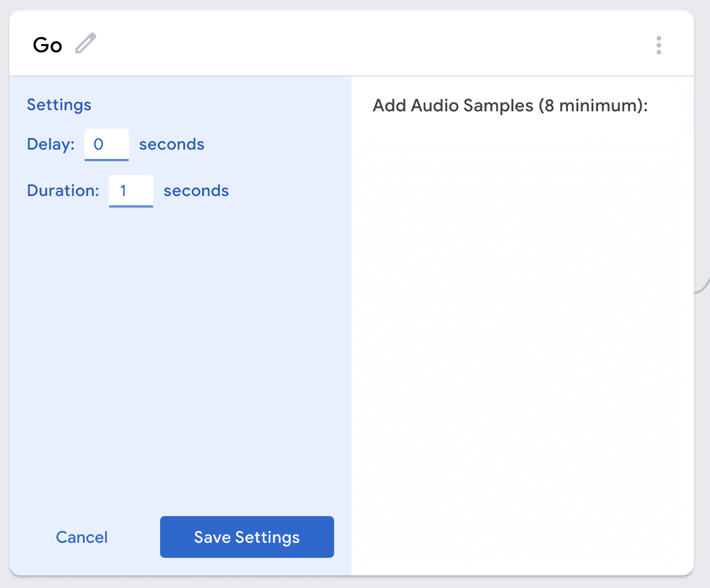Cancel the settings changes
Screen dimensions: 710x588
tap(82, 538)
